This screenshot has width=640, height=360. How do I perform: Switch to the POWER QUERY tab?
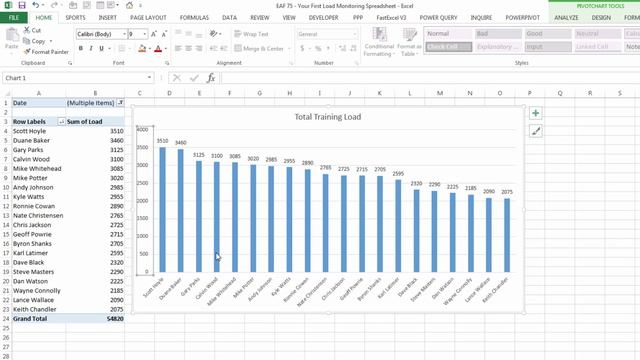point(438,18)
